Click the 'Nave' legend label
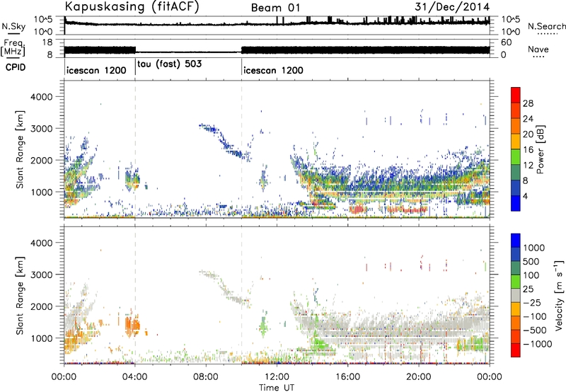The image size is (566, 392). coord(538,50)
